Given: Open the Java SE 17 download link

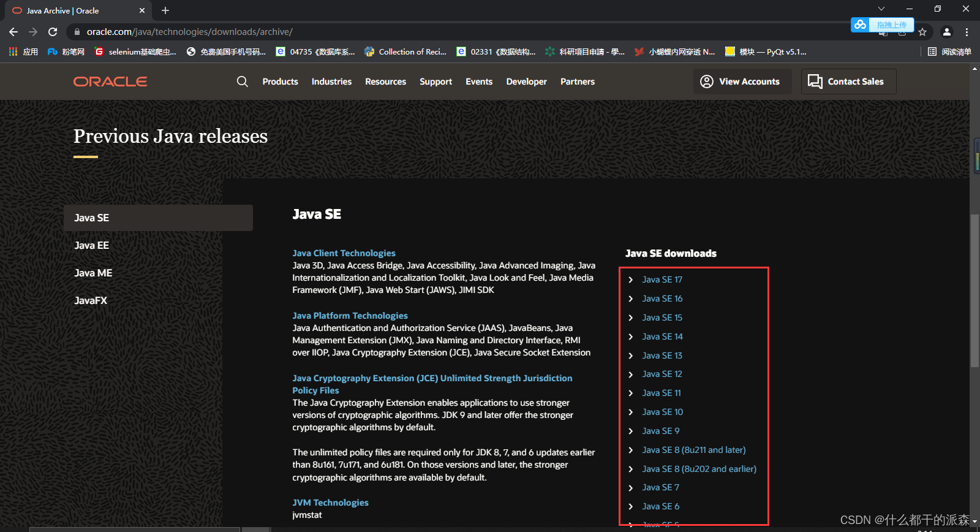Looking at the screenshot, I should pos(662,279).
